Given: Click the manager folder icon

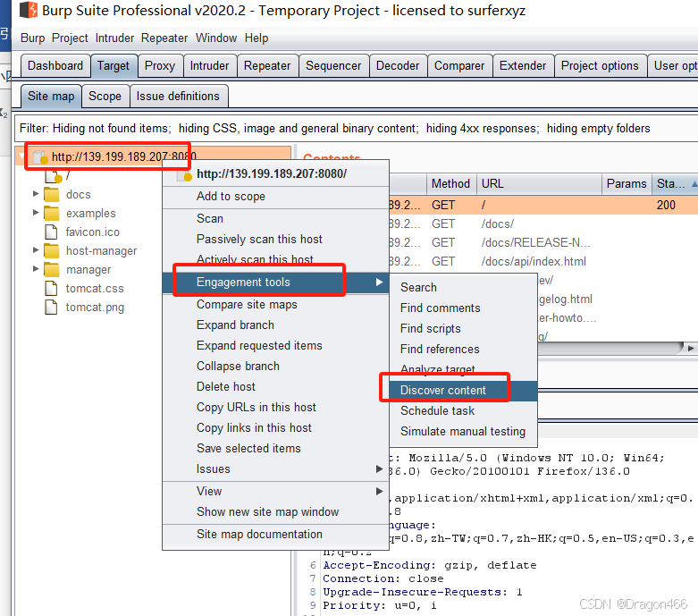Looking at the screenshot, I should tap(52, 269).
